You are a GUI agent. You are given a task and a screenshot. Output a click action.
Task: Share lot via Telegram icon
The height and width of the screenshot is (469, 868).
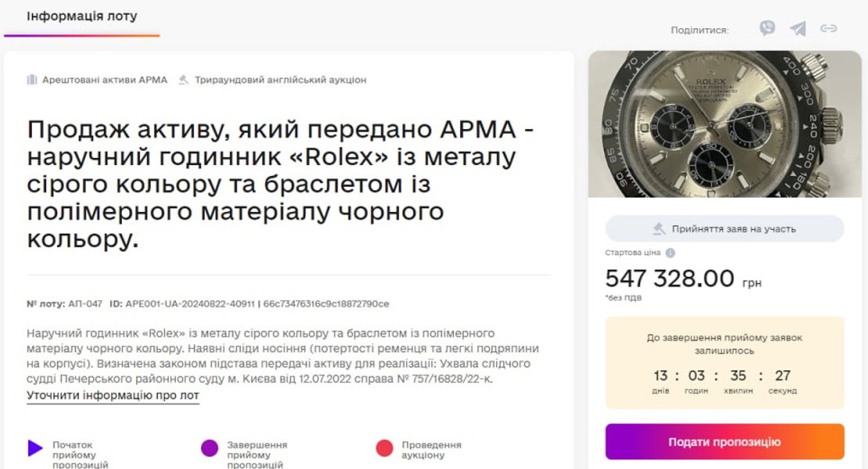pos(798,29)
